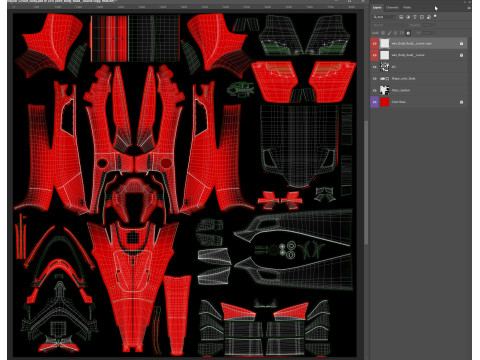Click the highlighted Lock All padlock button
Image resolution: width=480 pixels, height=360 pixels.
[408, 33]
